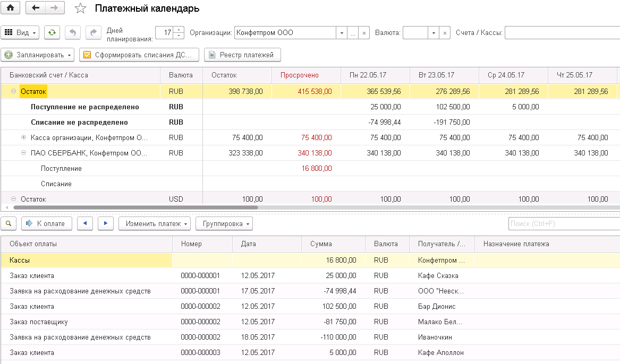This screenshot has width=620, height=364.
Task: Add page to favorites with star icon
Action: pyautogui.click(x=80, y=8)
